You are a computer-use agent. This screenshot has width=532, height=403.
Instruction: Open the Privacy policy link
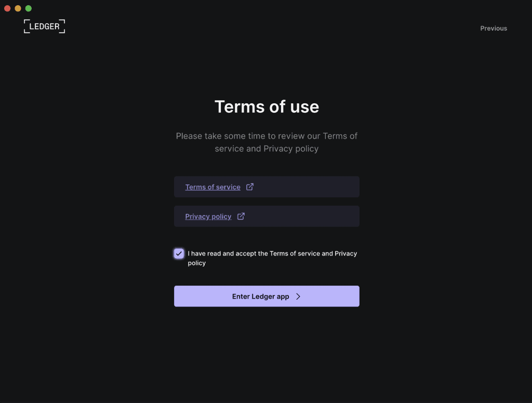208,216
